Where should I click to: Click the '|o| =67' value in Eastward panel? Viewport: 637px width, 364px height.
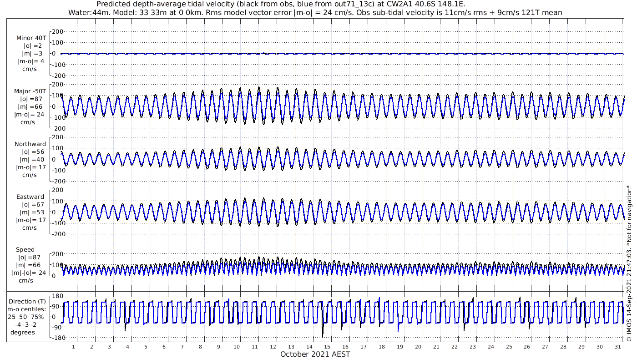pos(32,205)
